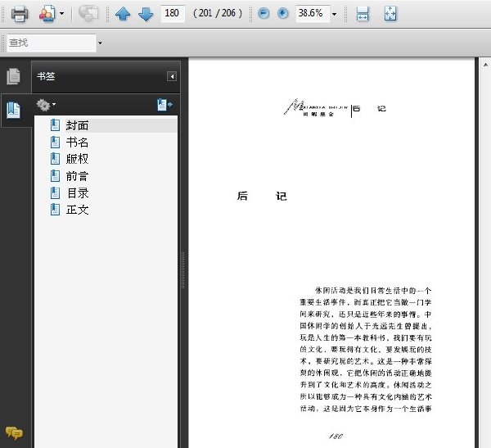
Task: Open the comments icon at bottom left
Action: click(14, 433)
